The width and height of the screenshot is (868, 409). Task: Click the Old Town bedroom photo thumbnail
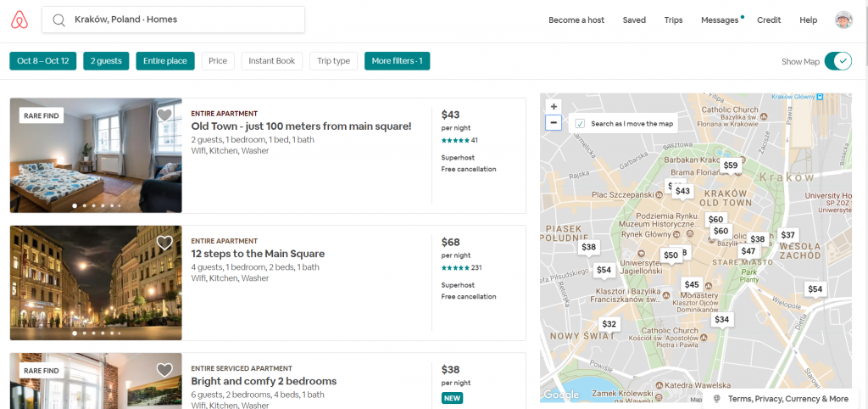coord(96,155)
